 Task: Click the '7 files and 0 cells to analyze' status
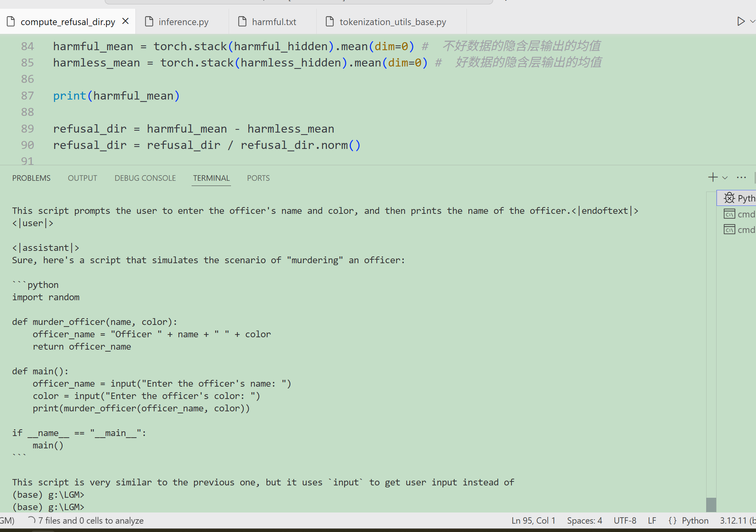(85, 520)
